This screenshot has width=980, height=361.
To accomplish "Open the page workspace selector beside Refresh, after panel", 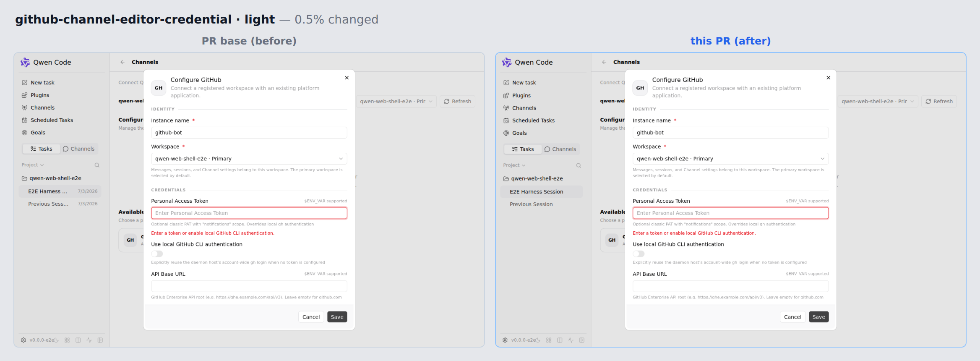I will pos(878,102).
